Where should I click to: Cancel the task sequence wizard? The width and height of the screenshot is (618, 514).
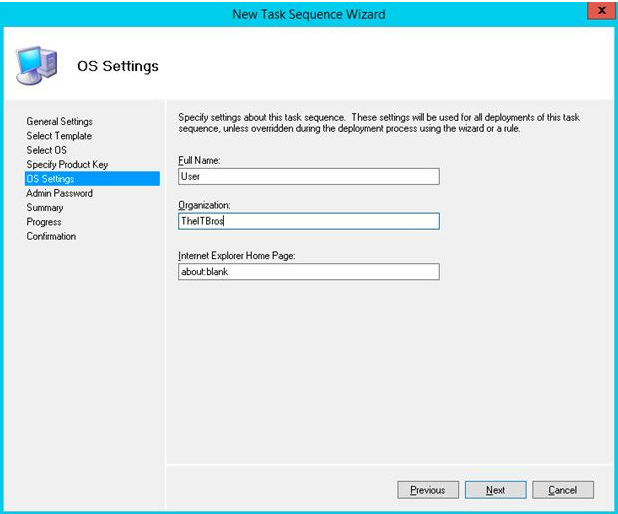coord(563,490)
